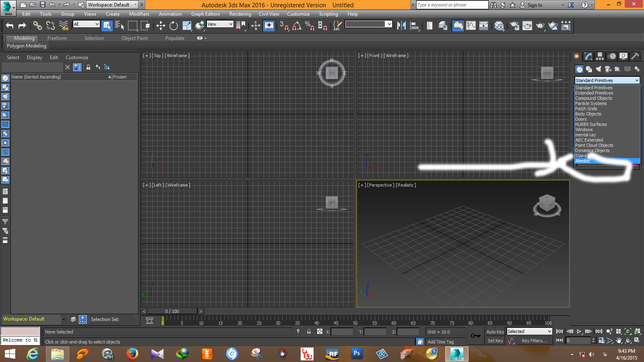Click the Key Filters button
The height and width of the screenshot is (362, 644).
click(534, 341)
